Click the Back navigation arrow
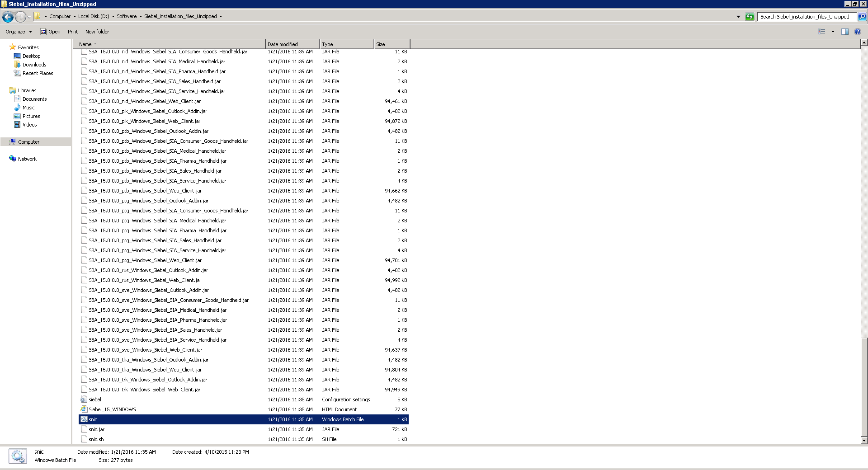This screenshot has height=470, width=868. (8, 17)
